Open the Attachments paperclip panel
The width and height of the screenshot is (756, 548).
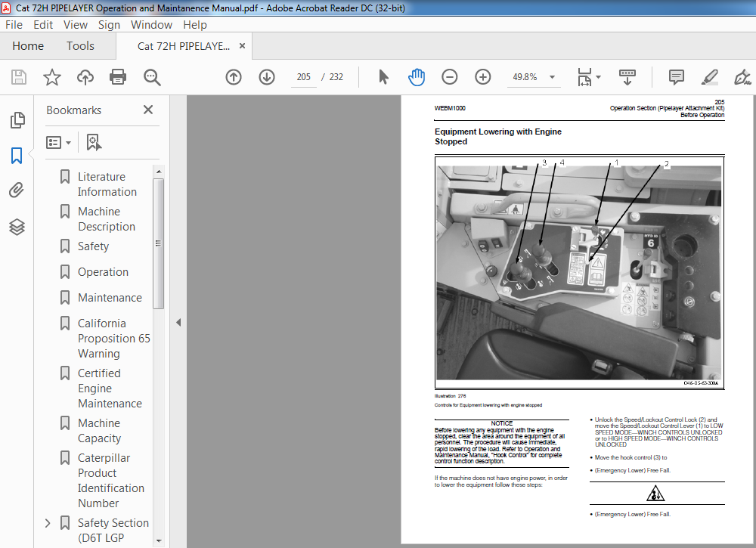click(17, 190)
